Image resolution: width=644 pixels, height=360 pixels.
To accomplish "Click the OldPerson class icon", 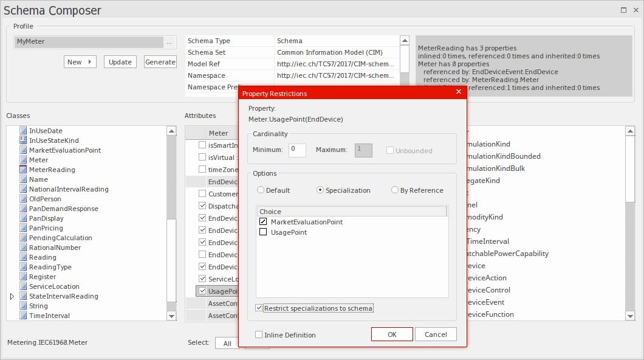I will coord(22,198).
